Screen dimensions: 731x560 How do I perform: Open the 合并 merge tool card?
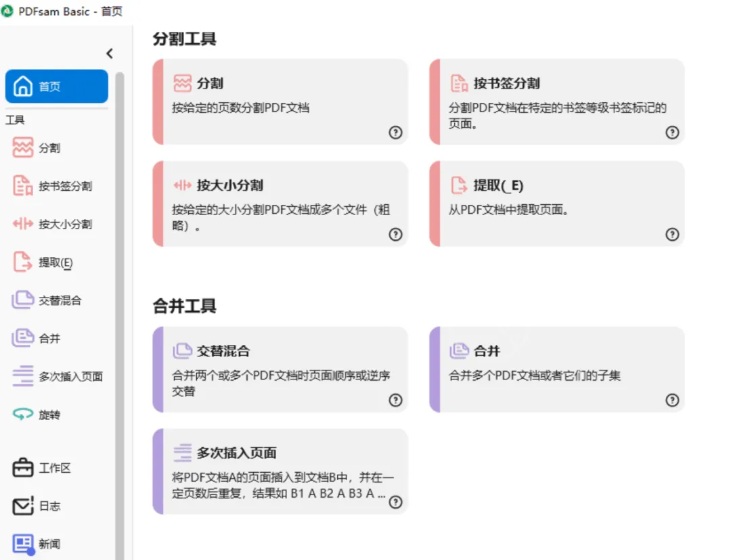pos(556,369)
